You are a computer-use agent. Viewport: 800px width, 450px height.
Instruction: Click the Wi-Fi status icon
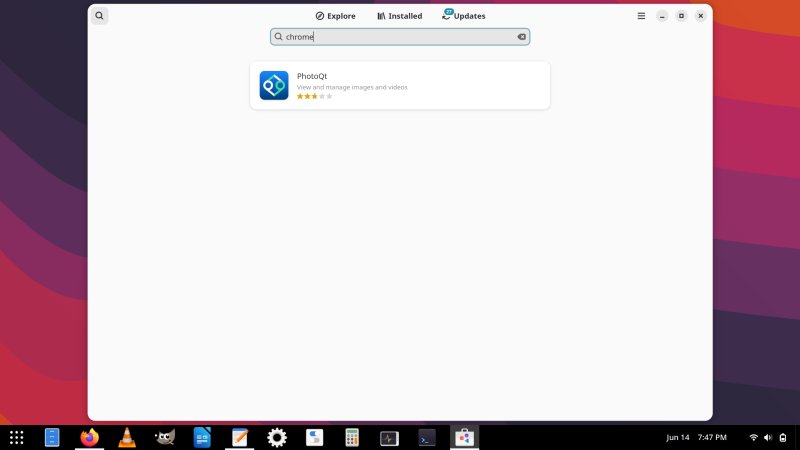pos(753,437)
